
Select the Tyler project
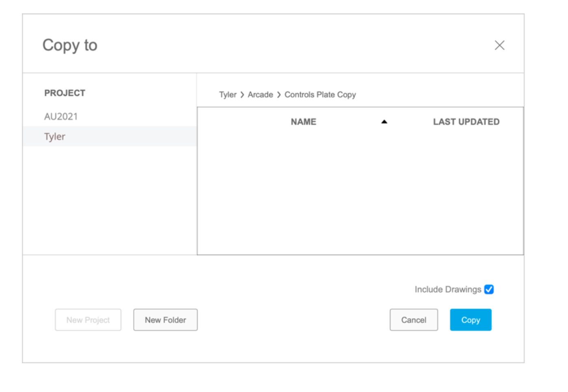[x=55, y=136]
